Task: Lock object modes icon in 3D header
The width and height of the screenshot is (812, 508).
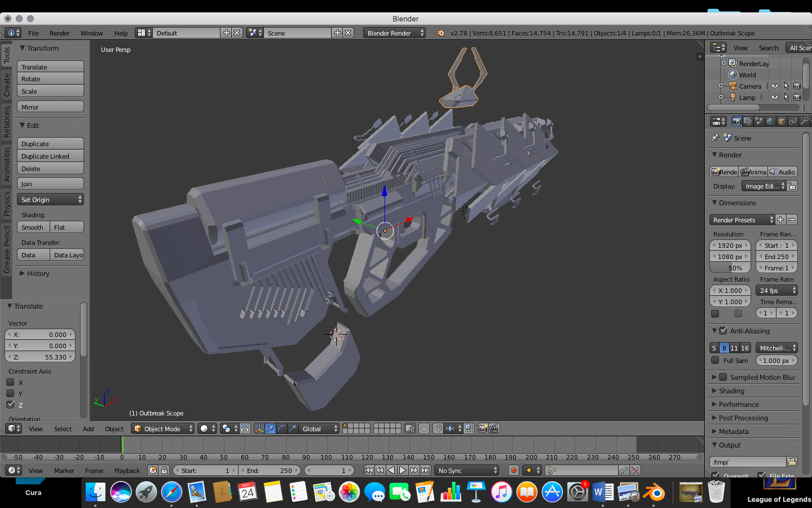Action: pyautogui.click(x=410, y=428)
